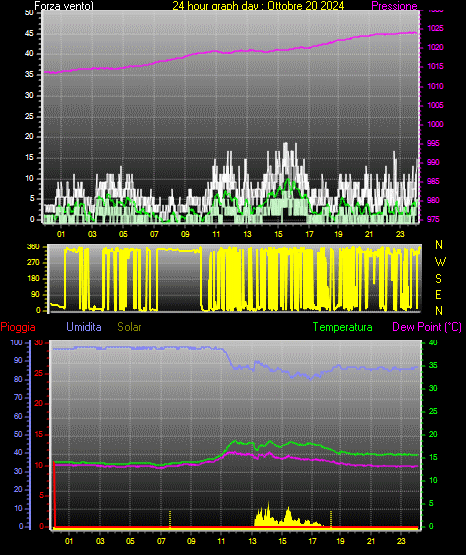Select the 1020 pressure axis value
The width and height of the screenshot is (466, 555).
coord(436,47)
